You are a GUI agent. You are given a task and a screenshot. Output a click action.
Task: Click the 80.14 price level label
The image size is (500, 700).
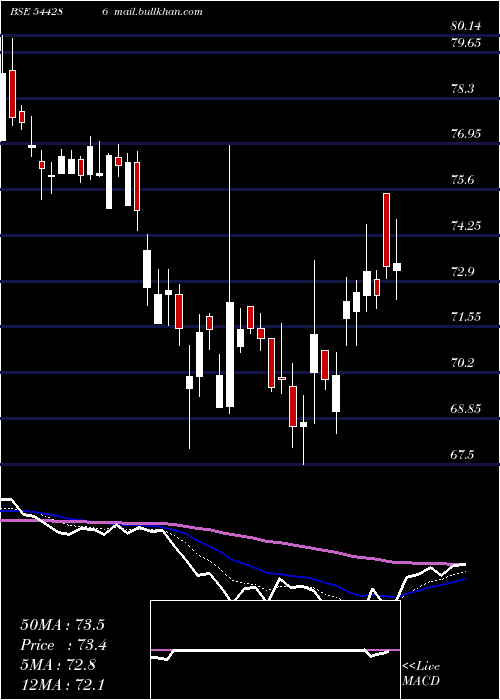click(x=466, y=26)
